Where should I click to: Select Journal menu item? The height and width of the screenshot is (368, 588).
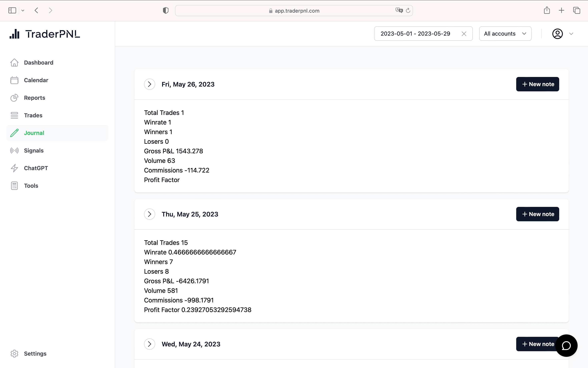(x=57, y=133)
